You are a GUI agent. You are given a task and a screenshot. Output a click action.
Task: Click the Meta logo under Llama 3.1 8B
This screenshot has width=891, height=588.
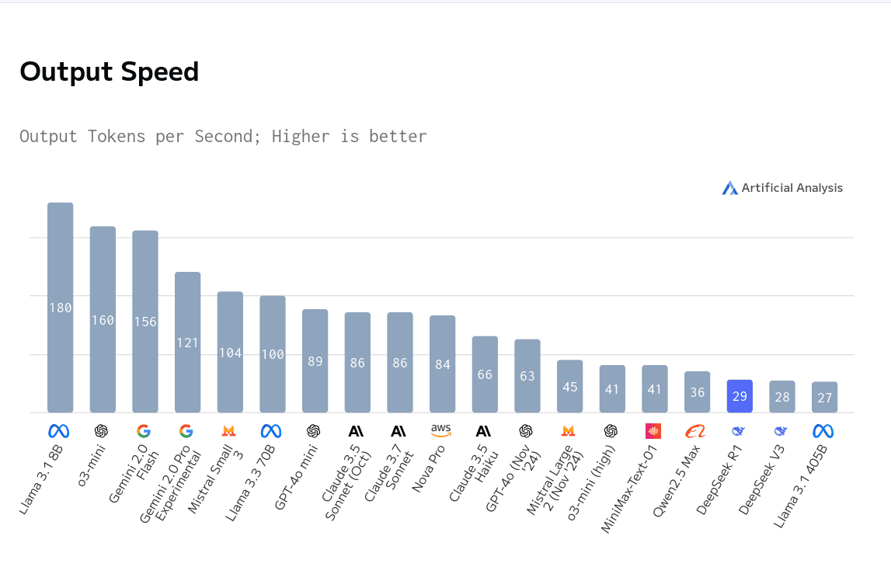59,431
